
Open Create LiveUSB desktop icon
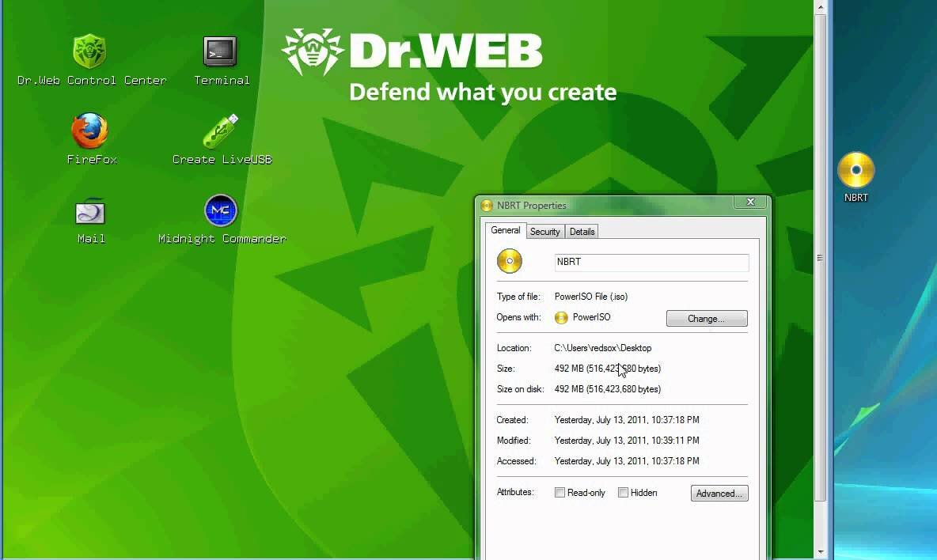point(221,131)
